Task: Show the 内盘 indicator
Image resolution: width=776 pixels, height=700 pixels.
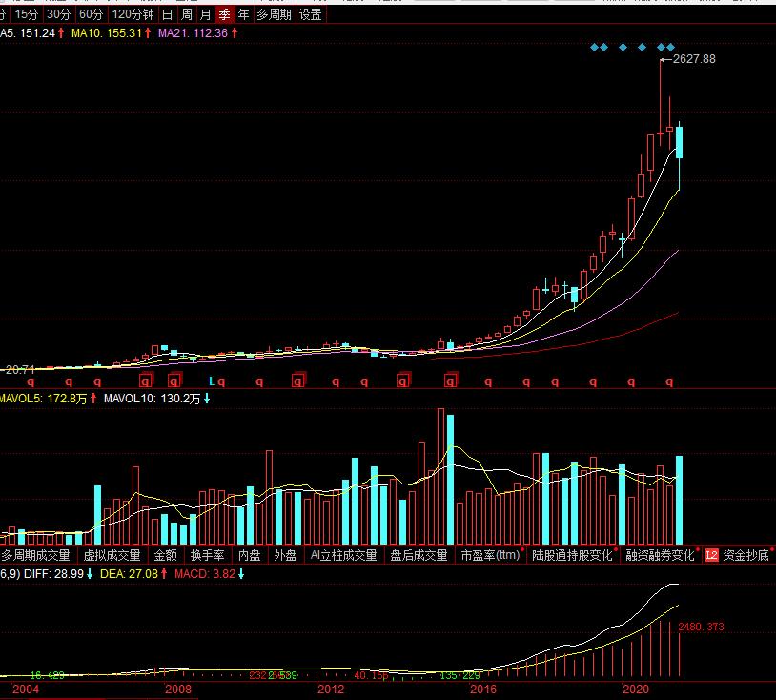Action: click(x=250, y=555)
